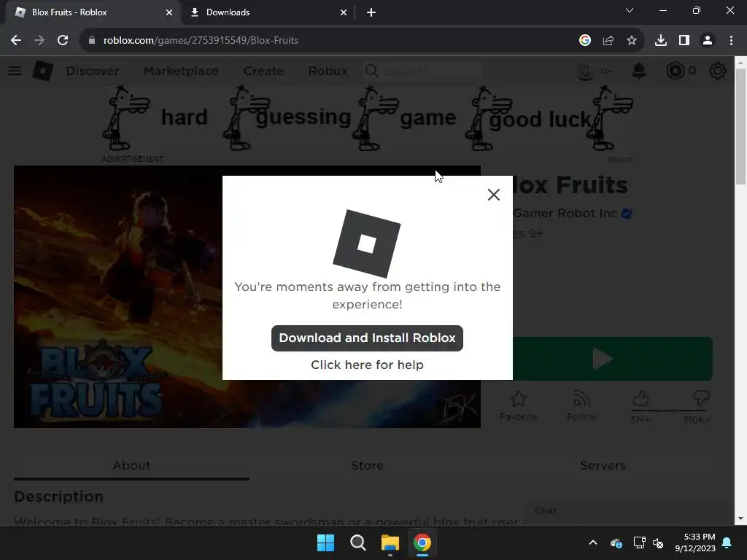Open Windows taskbar search
Viewport: 747px width, 560px height.
click(x=357, y=542)
